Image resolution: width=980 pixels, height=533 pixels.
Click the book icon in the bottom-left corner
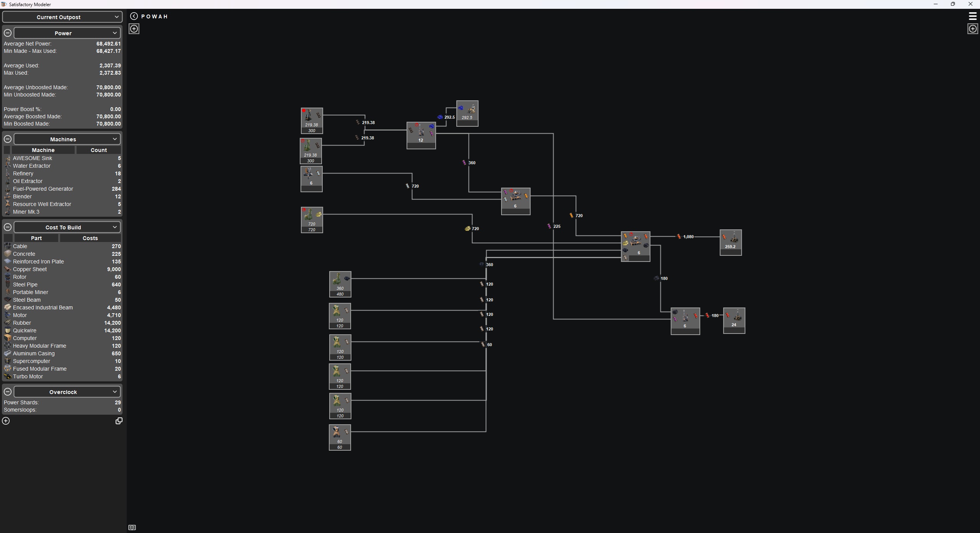point(132,528)
